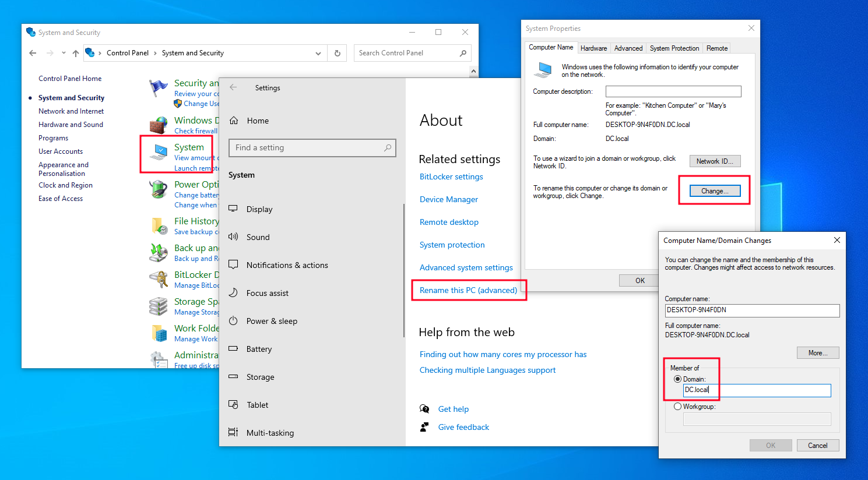Select the Workgroup radio button

(677, 406)
